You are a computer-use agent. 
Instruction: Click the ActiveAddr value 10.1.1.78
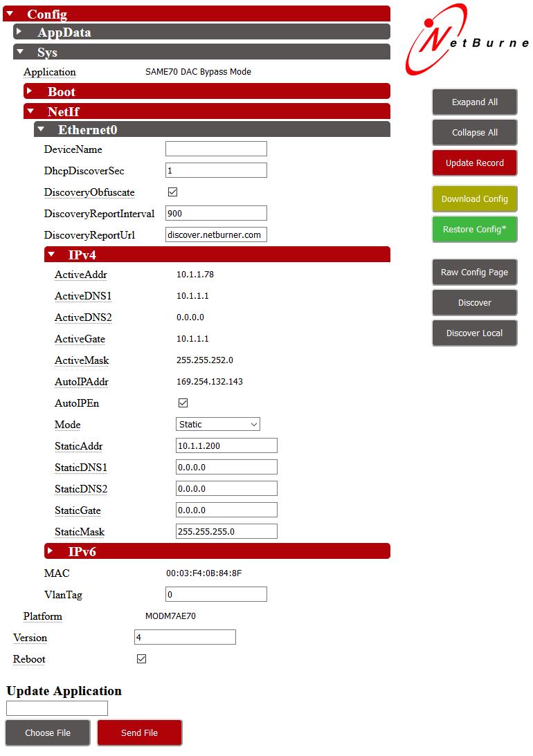coord(195,275)
